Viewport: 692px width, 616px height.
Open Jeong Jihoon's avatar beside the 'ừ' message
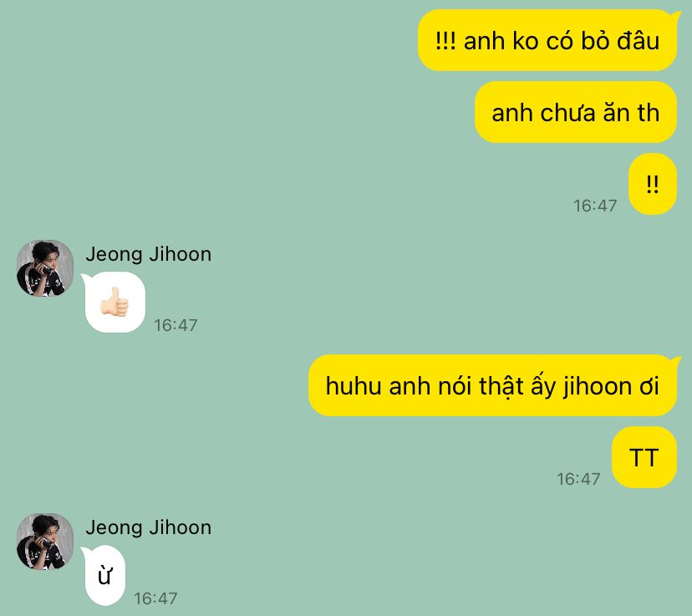pos(45,542)
